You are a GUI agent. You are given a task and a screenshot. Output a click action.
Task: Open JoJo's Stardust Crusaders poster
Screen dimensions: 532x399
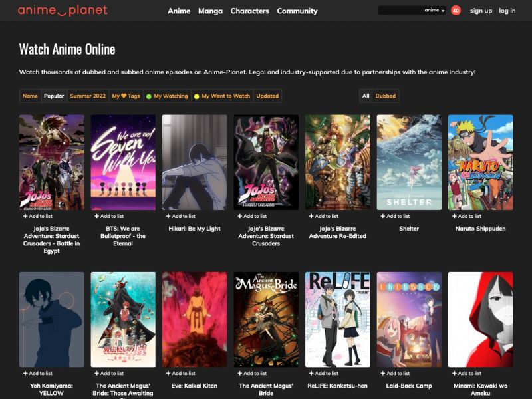click(x=266, y=162)
